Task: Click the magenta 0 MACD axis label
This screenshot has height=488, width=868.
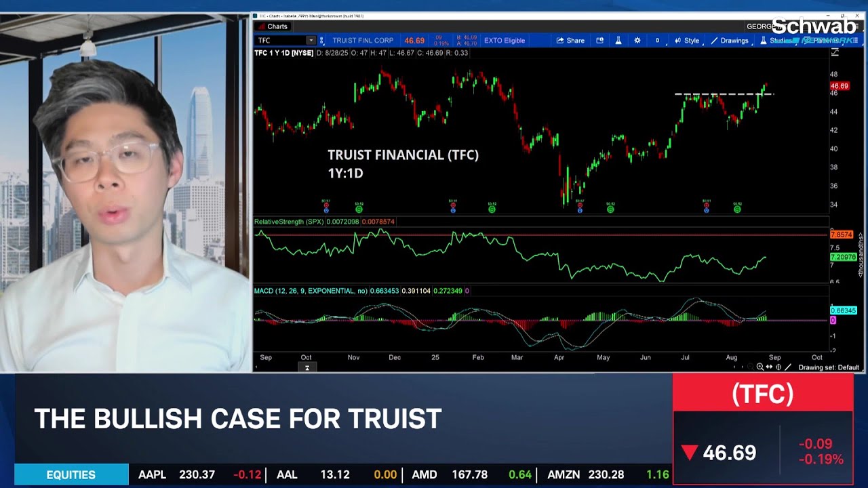Action: point(833,320)
